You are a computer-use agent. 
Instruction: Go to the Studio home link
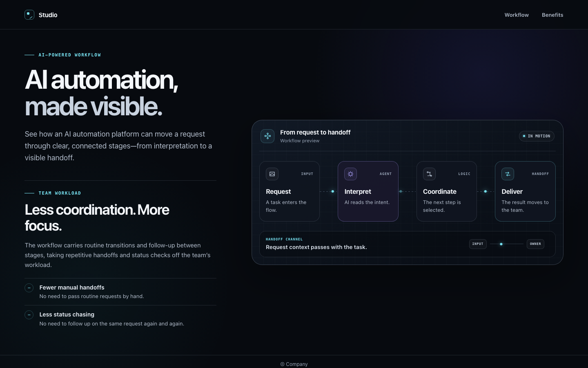[x=41, y=15]
